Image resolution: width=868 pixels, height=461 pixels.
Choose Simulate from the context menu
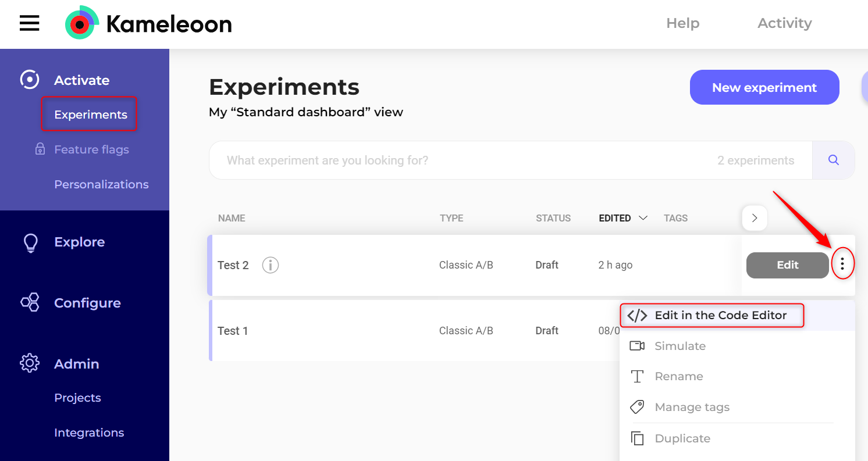pyautogui.click(x=680, y=346)
